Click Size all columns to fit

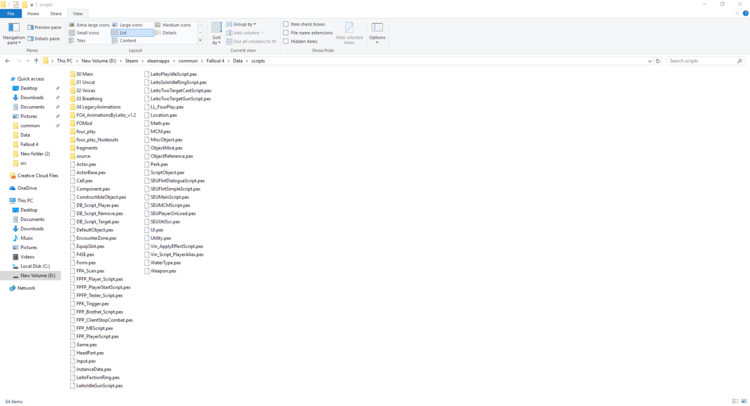pos(252,42)
